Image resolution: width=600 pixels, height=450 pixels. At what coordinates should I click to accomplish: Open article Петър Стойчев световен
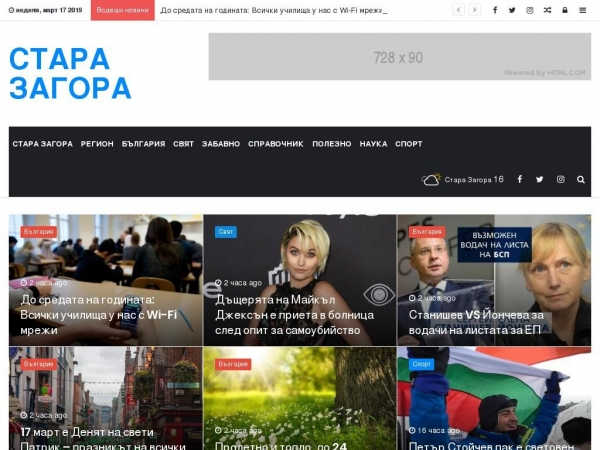pyautogui.click(x=491, y=445)
